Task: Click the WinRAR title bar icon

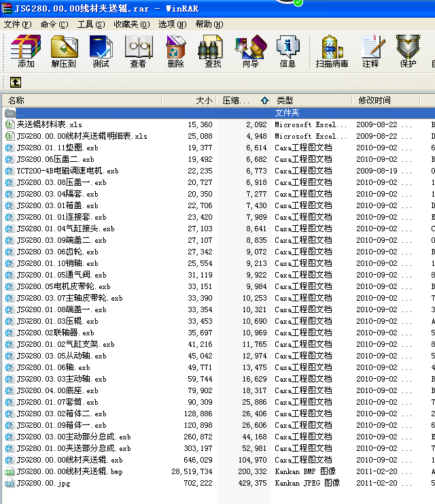Action: 6,8
